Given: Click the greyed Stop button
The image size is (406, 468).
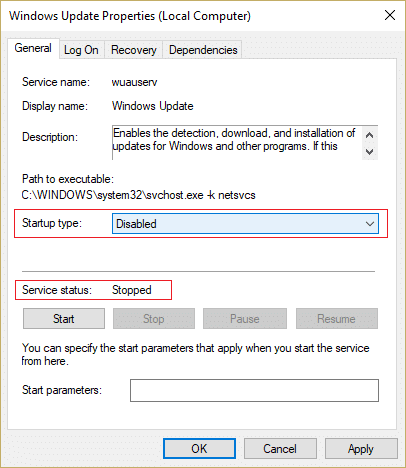Looking at the screenshot, I should point(154,319).
